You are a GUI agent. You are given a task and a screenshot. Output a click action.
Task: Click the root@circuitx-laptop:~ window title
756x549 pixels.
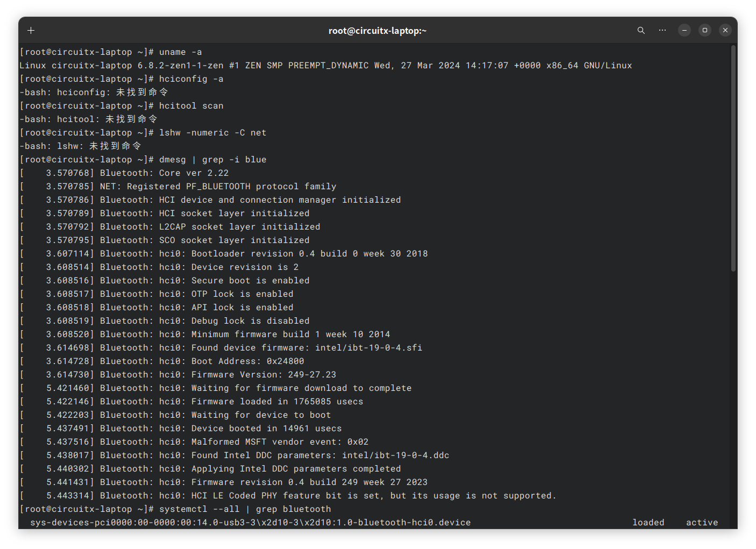(377, 31)
